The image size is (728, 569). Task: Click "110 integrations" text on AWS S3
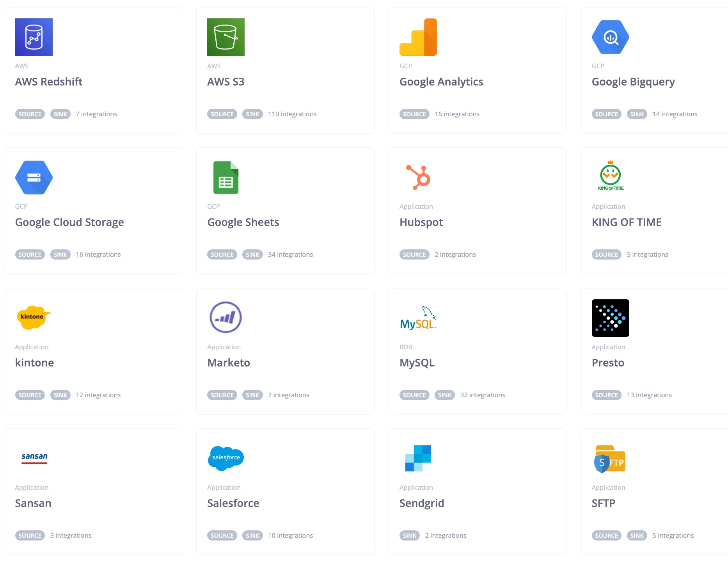click(292, 114)
